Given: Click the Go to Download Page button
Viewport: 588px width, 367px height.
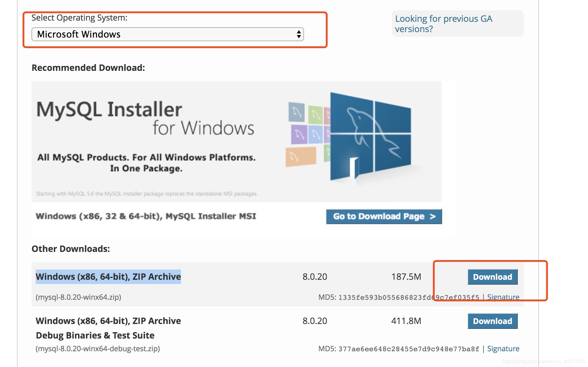Looking at the screenshot, I should click(x=384, y=216).
